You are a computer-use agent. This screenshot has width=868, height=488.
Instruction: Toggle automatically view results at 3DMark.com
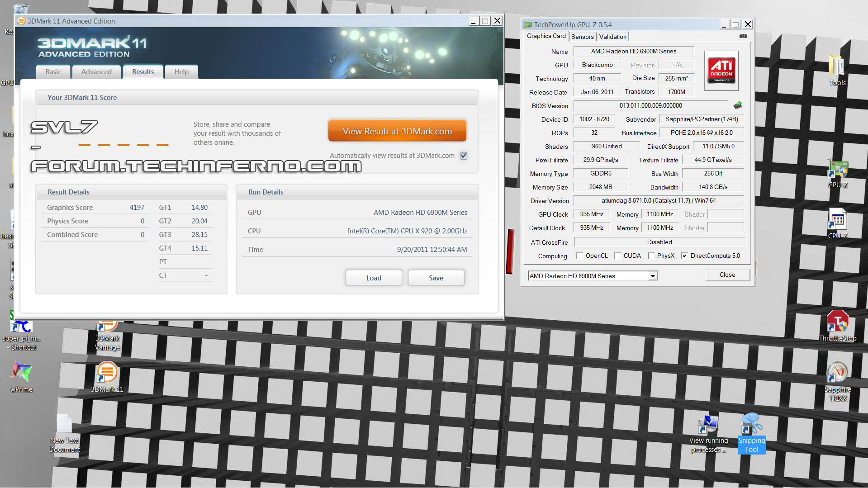click(464, 156)
